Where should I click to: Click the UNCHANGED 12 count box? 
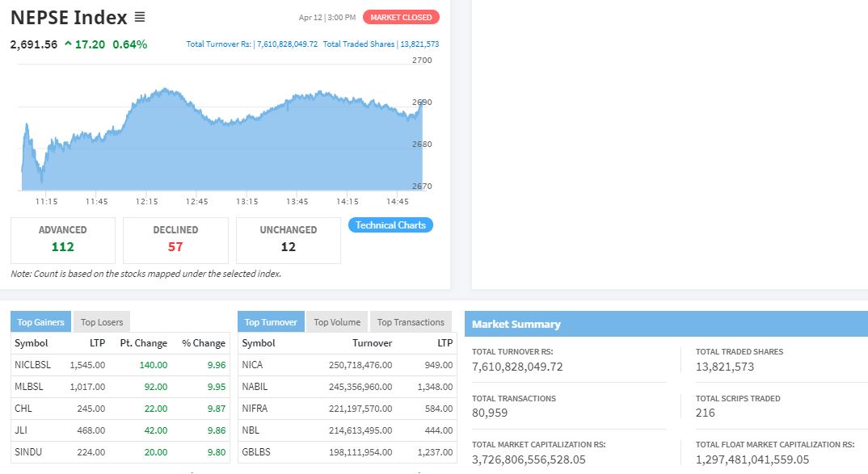[289, 240]
